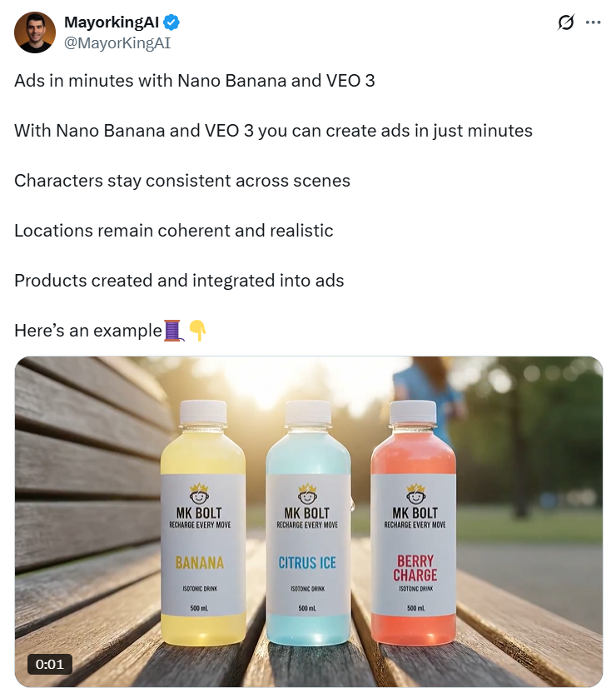Screen dimensions: 616x693
Task: Click the crown logo on Berry Charge bottle
Action: [415, 494]
